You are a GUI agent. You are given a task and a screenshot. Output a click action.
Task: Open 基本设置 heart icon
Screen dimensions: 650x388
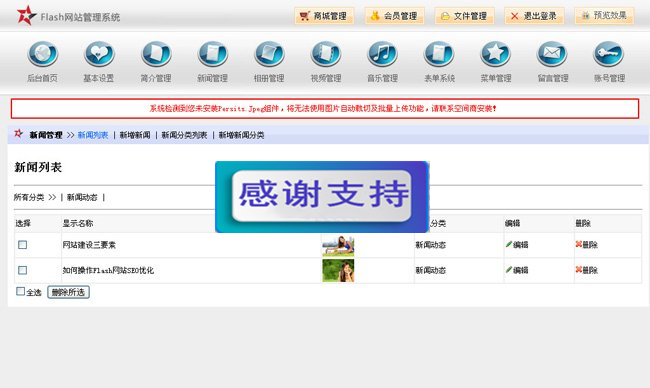coord(99,54)
